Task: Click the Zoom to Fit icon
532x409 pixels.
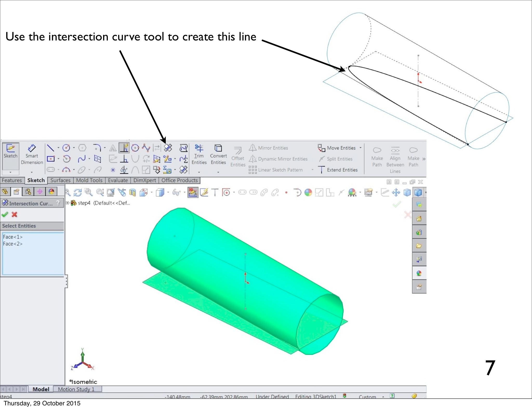Action: tap(68, 193)
